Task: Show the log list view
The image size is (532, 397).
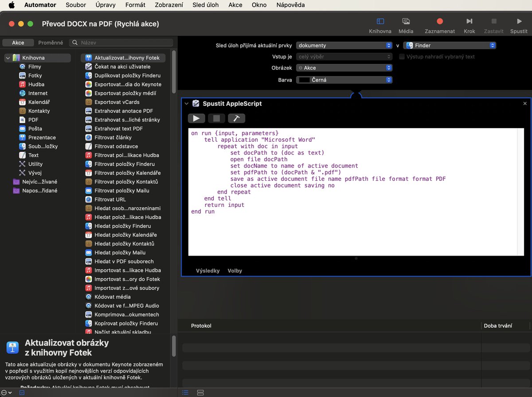Action: (185, 393)
